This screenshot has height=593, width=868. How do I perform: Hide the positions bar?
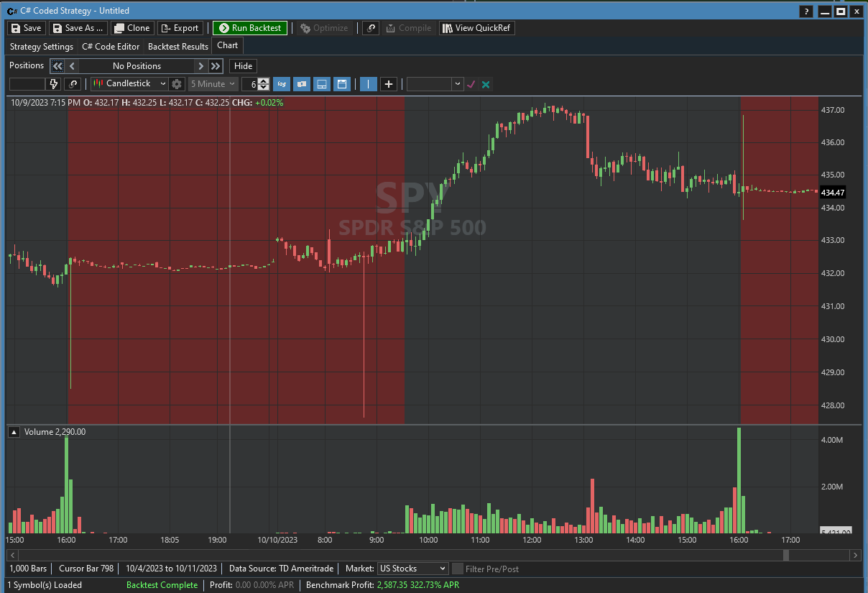(243, 66)
